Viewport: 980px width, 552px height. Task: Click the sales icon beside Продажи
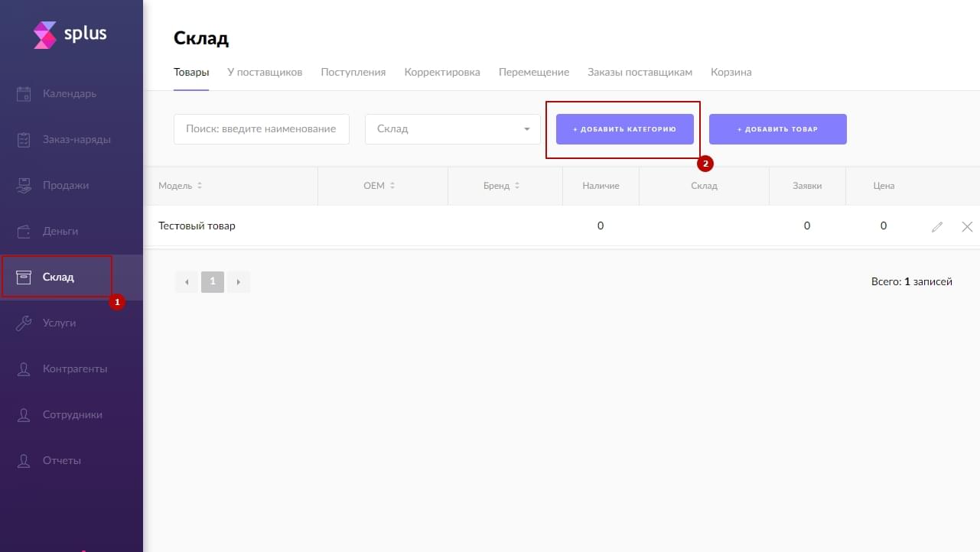point(24,186)
